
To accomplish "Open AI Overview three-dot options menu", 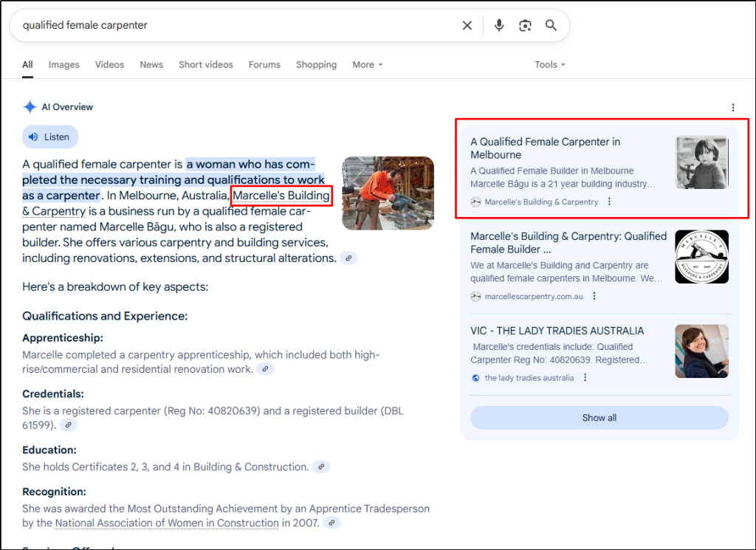I will 732,108.
